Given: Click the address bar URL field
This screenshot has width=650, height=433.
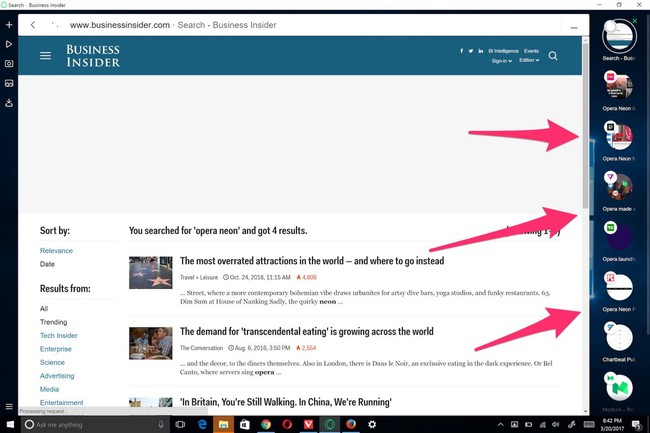Looking at the screenshot, I should [173, 25].
